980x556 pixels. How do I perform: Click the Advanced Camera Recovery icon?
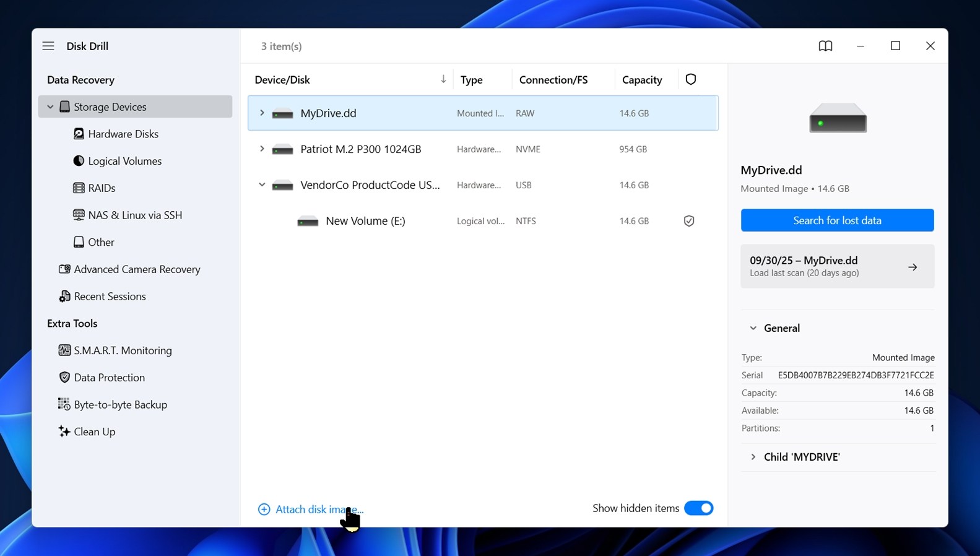click(64, 269)
